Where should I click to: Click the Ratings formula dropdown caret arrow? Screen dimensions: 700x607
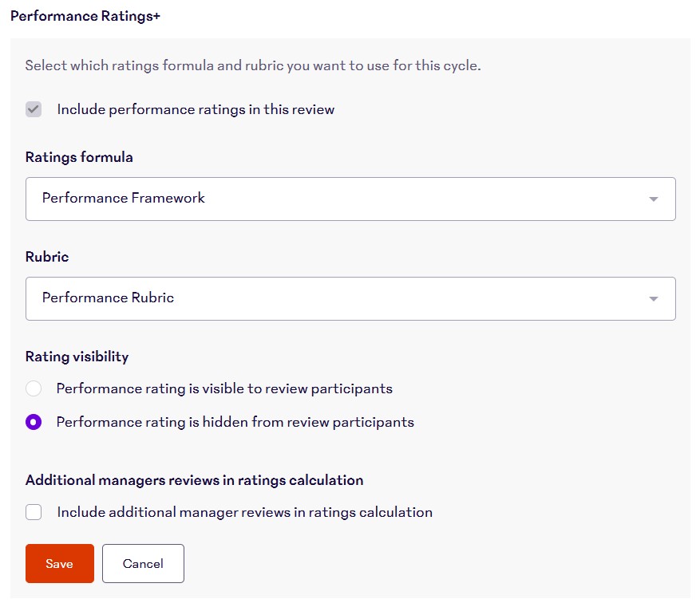click(x=653, y=199)
